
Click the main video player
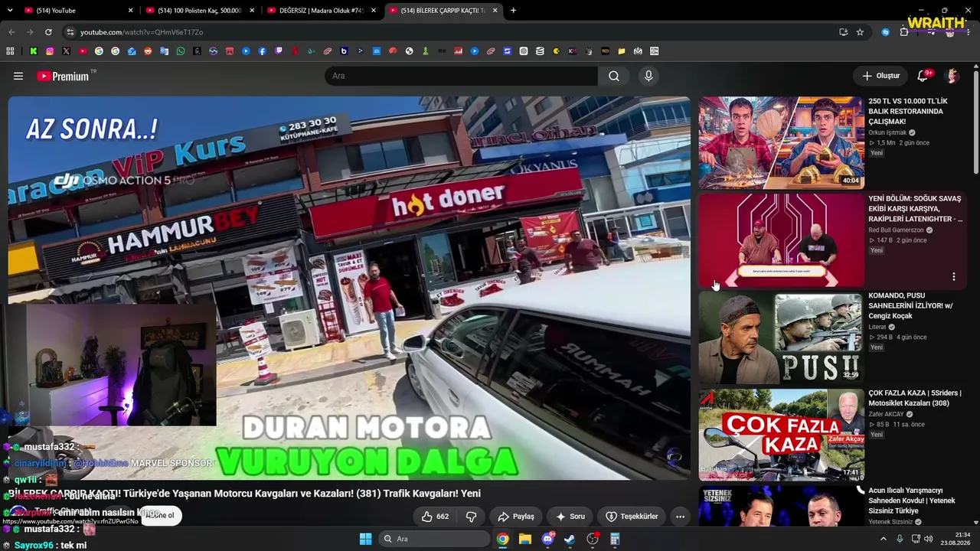[349, 288]
